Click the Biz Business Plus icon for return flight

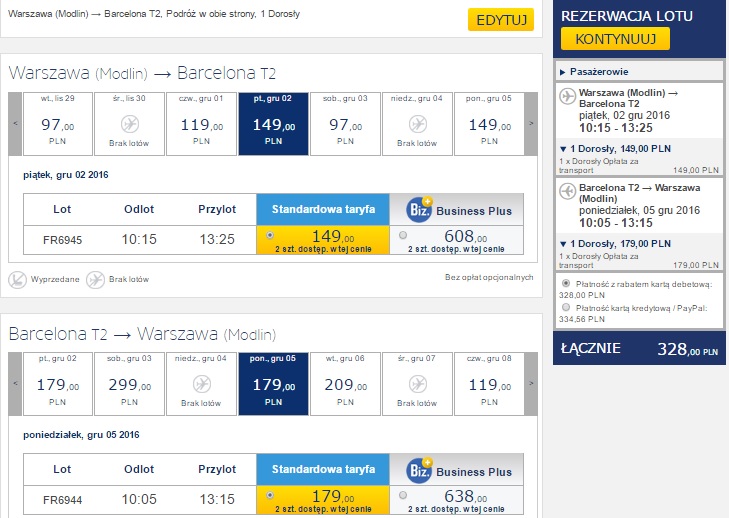pos(419,470)
